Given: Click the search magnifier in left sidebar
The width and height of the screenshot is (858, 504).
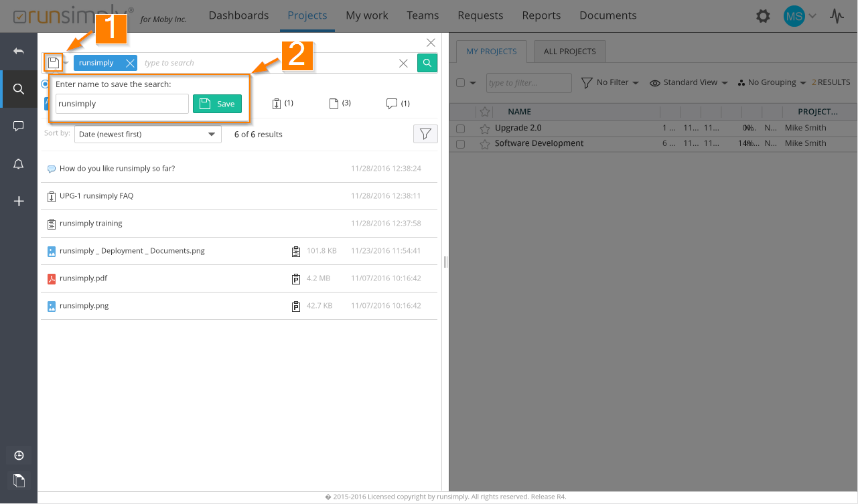Looking at the screenshot, I should (x=19, y=89).
